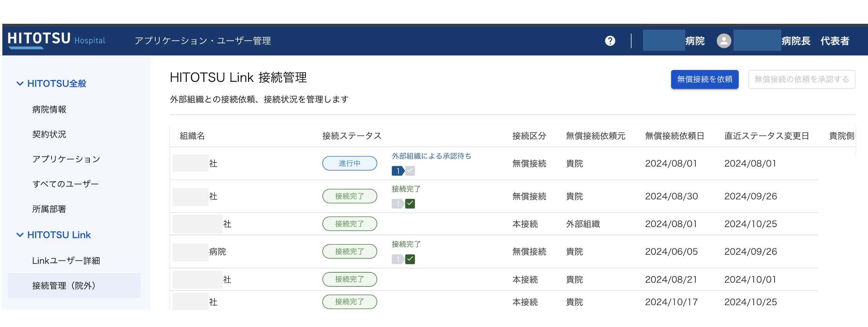Click the 進行中 status badge
Image resolution: width=868 pixels, height=327 pixels.
point(349,163)
